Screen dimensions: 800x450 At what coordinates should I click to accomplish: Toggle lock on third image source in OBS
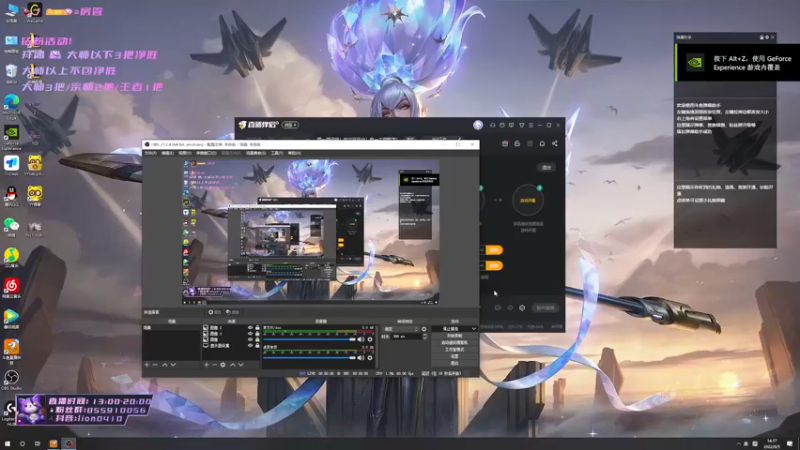[257, 339]
